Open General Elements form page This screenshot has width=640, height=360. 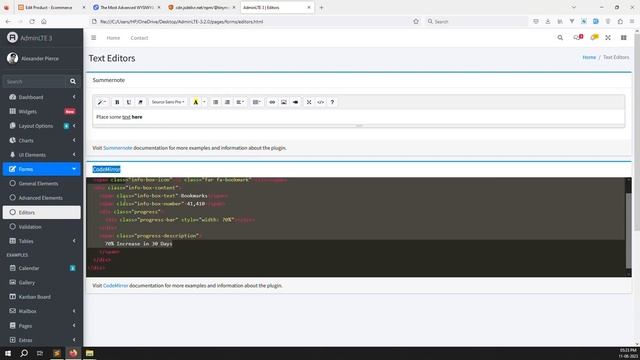point(42,184)
